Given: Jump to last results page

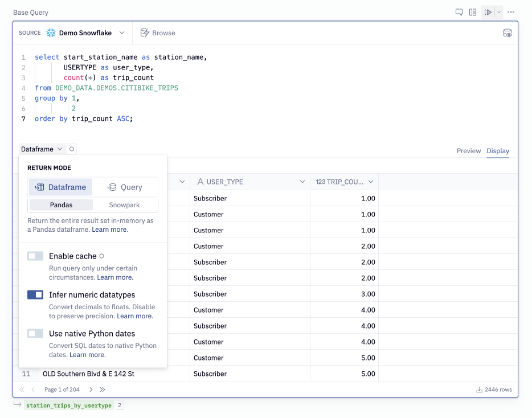Looking at the screenshot, I should pos(103,390).
